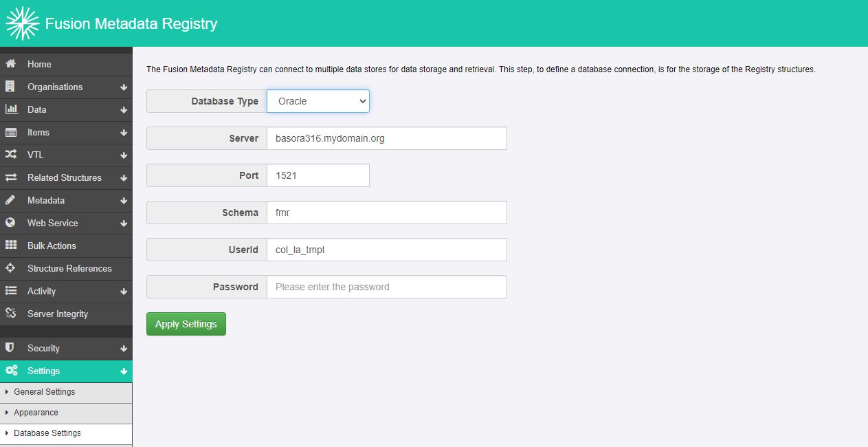
Task: Click the Metadata pencil icon
Action: [10, 200]
